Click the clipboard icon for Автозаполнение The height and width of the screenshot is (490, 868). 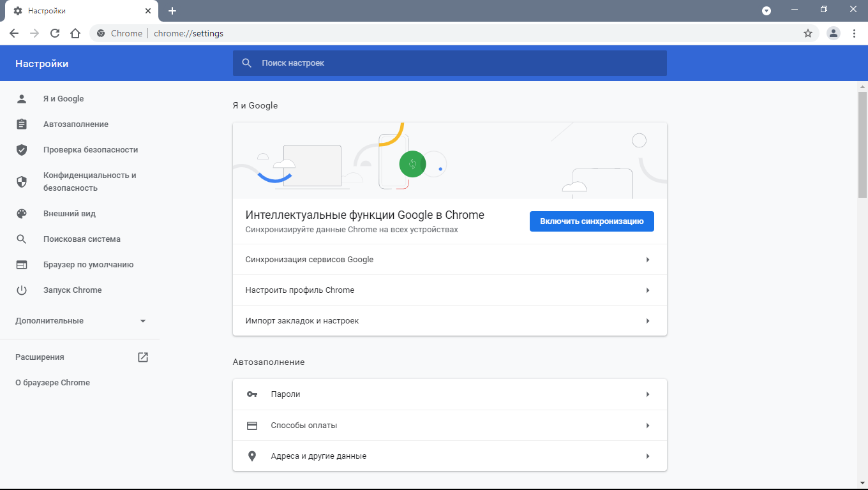pos(22,124)
